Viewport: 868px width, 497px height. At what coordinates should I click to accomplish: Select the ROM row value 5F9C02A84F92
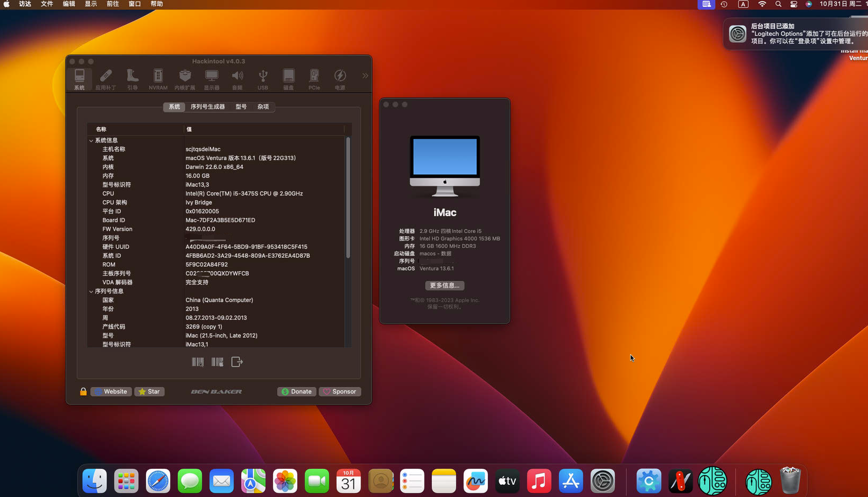[216, 265]
